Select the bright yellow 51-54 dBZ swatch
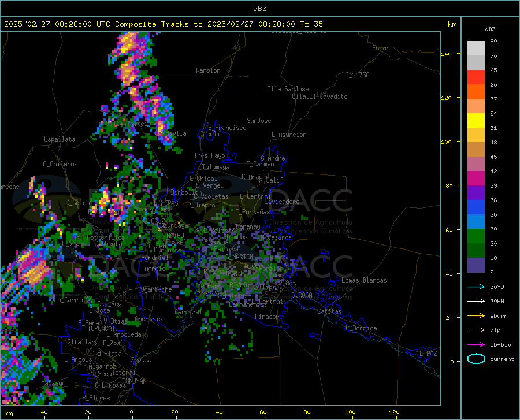520x420 pixels. [476, 121]
